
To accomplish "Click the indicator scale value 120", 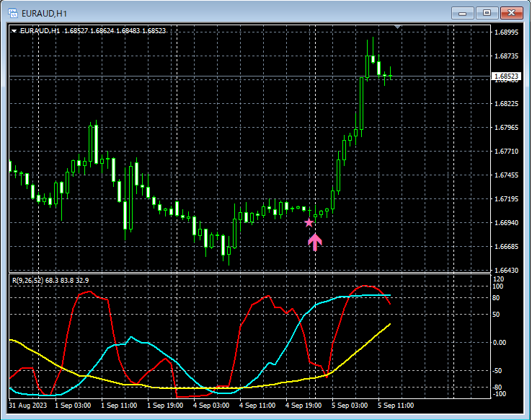I will click(x=498, y=279).
